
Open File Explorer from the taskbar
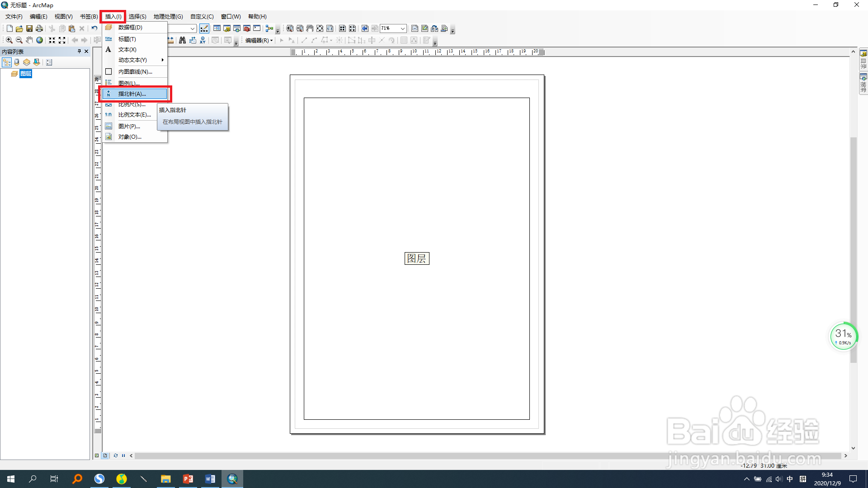tap(165, 479)
